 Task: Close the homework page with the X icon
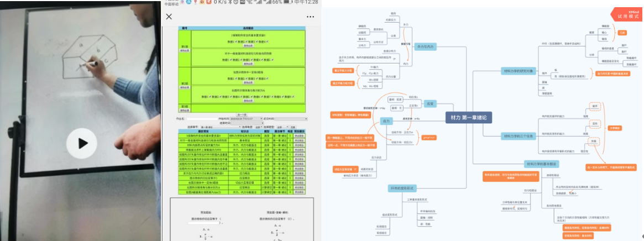169,17
